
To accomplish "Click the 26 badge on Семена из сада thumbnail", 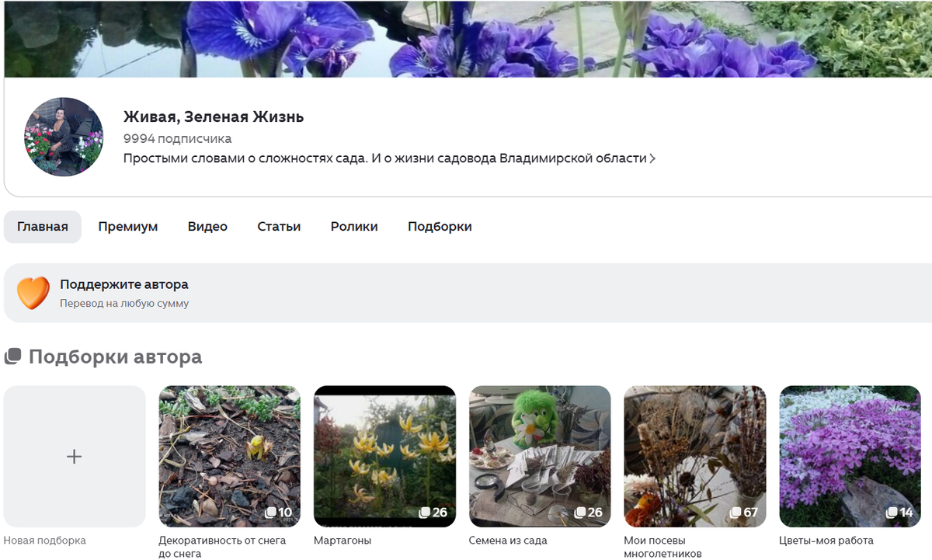I will pyautogui.click(x=589, y=513).
